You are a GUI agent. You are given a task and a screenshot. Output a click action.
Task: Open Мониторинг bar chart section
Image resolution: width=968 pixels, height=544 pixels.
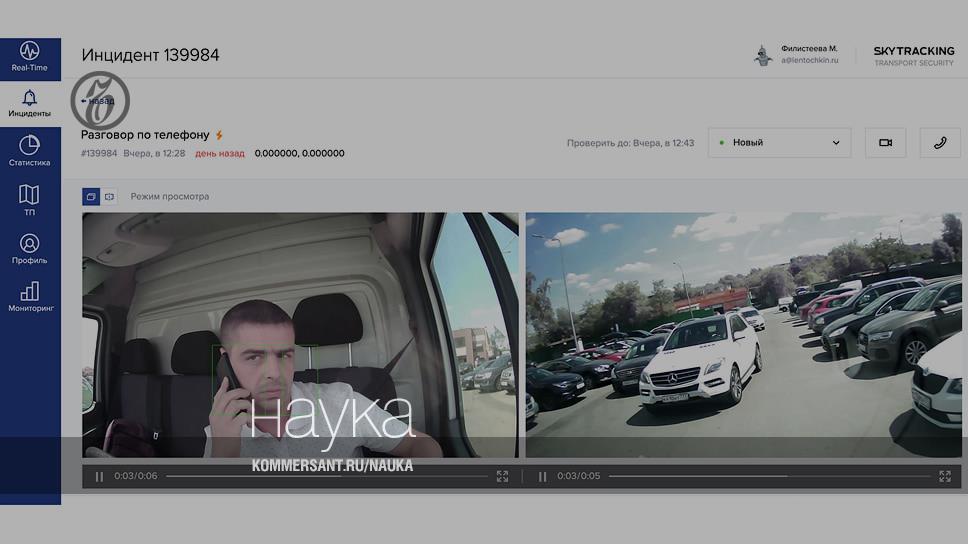coord(30,297)
